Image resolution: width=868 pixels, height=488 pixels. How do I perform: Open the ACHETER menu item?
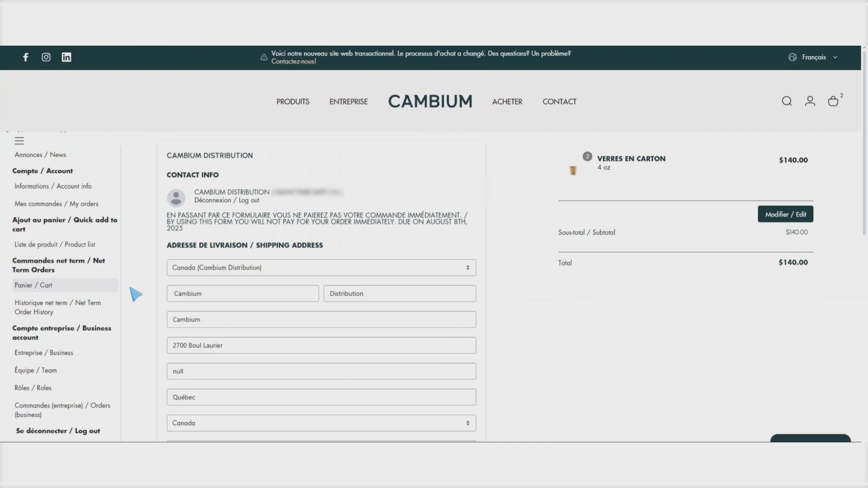507,102
